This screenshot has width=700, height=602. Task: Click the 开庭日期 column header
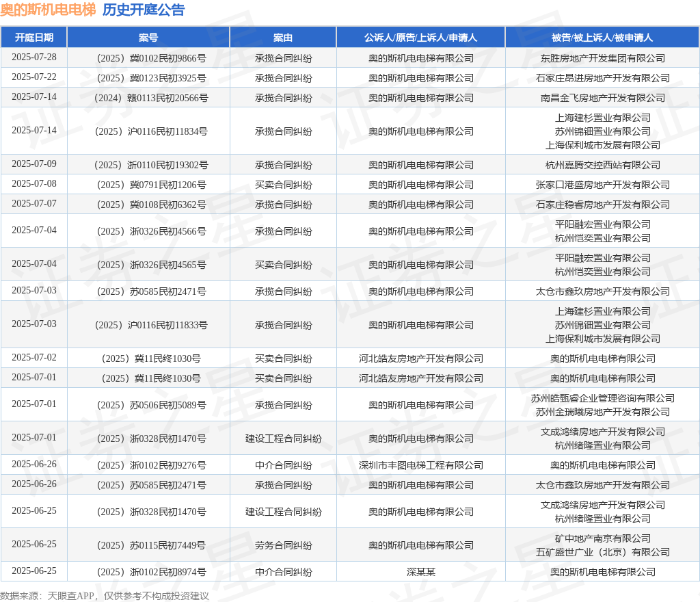pos(34,38)
